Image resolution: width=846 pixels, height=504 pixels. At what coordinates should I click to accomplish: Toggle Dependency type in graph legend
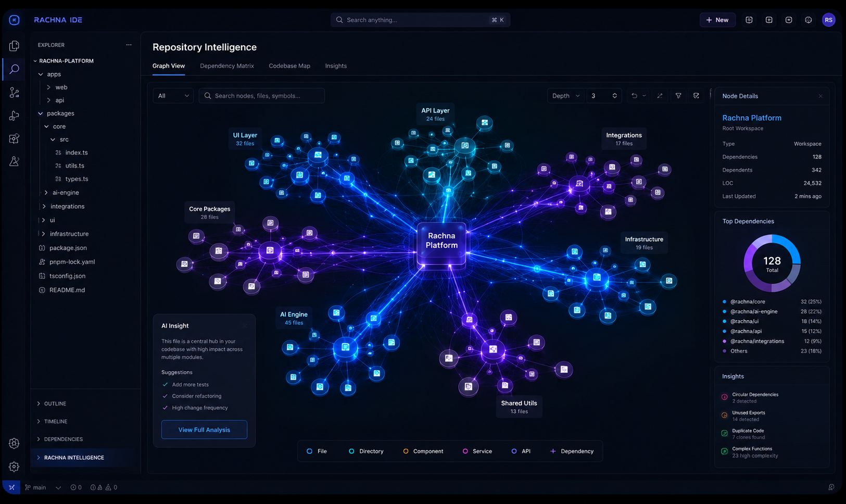[572, 451]
